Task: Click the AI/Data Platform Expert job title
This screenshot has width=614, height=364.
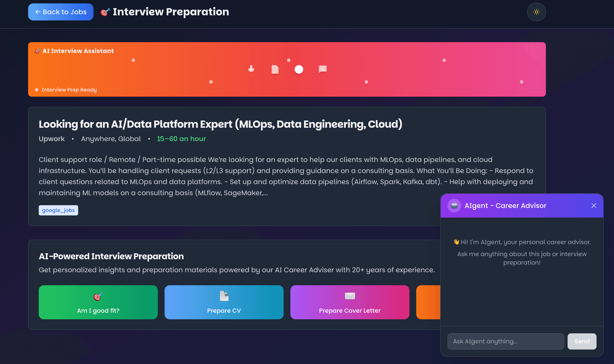Action: point(221,124)
